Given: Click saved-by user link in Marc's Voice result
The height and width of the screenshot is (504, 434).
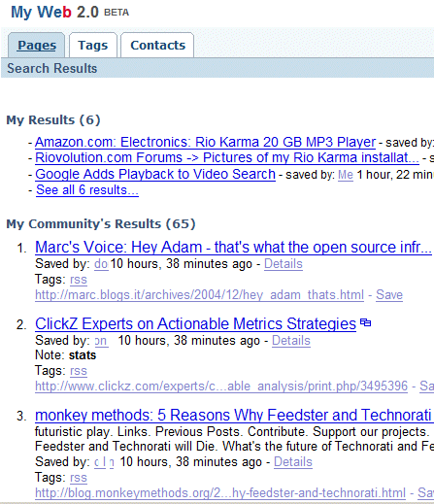Looking at the screenshot, I should [x=101, y=264].
